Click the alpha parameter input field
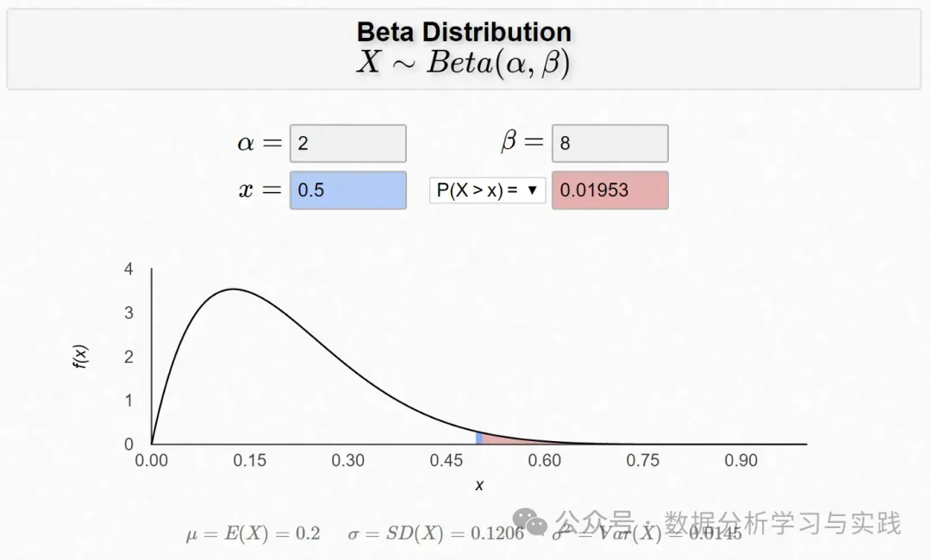 [347, 143]
